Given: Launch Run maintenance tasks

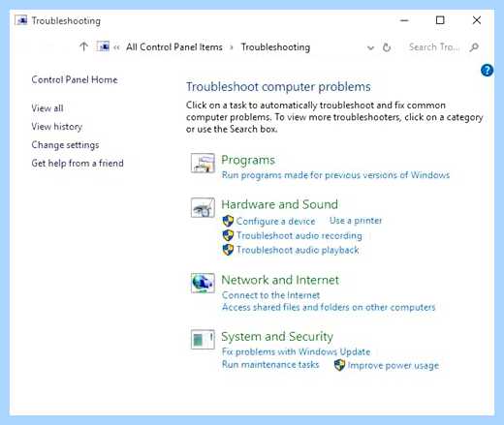Looking at the screenshot, I should click(x=270, y=364).
